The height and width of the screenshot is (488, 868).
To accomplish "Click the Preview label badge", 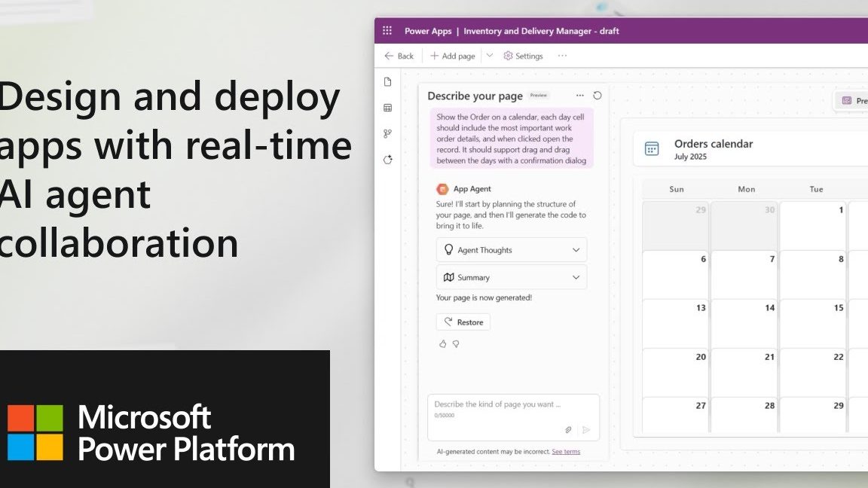I will click(x=538, y=95).
